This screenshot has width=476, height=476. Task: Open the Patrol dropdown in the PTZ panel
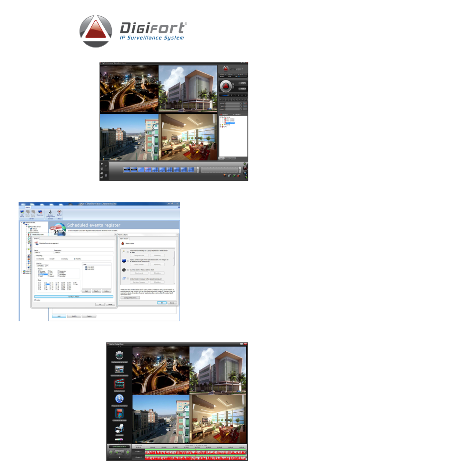coord(233,106)
